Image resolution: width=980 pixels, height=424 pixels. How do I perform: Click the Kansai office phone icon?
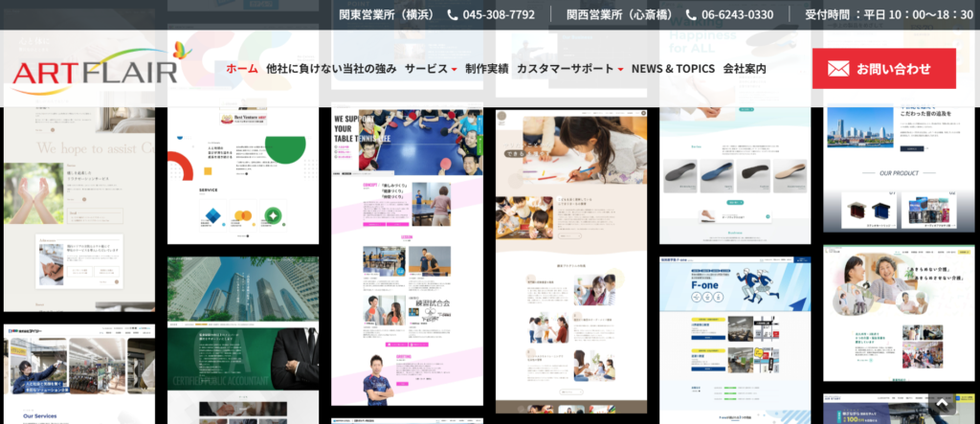(691, 15)
